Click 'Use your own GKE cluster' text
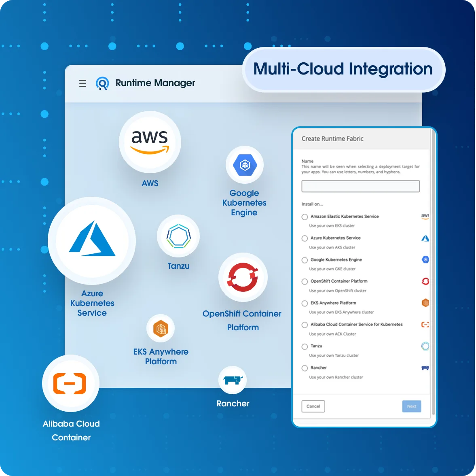This screenshot has width=476, height=476. 332,269
